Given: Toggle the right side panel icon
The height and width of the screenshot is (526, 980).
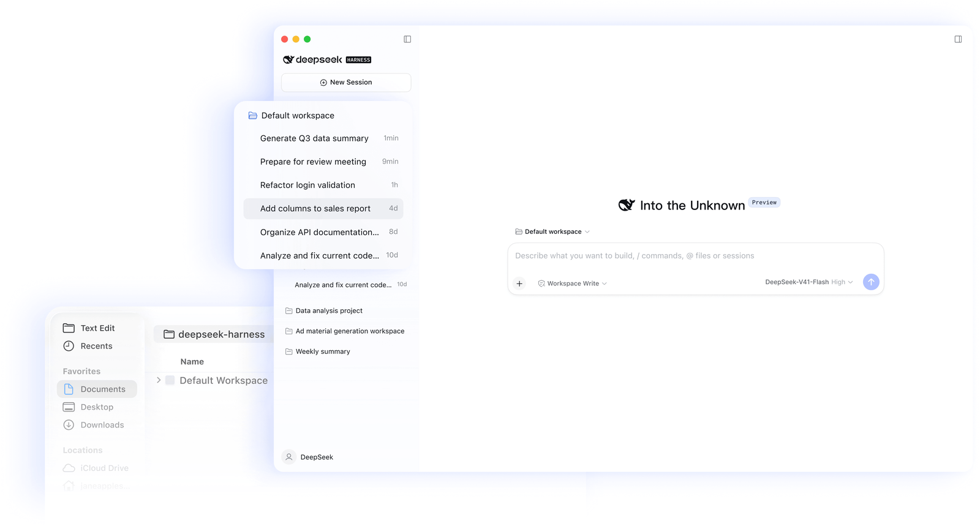Looking at the screenshot, I should coord(958,39).
